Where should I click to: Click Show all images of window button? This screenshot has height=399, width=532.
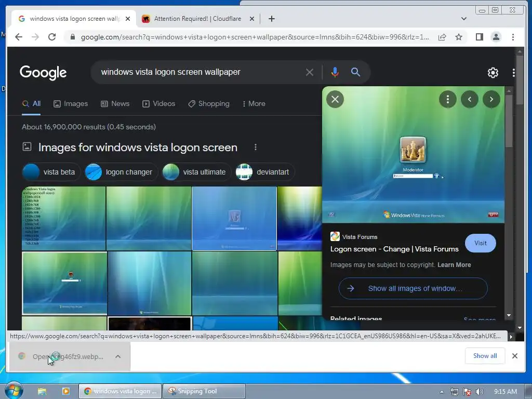413,288
